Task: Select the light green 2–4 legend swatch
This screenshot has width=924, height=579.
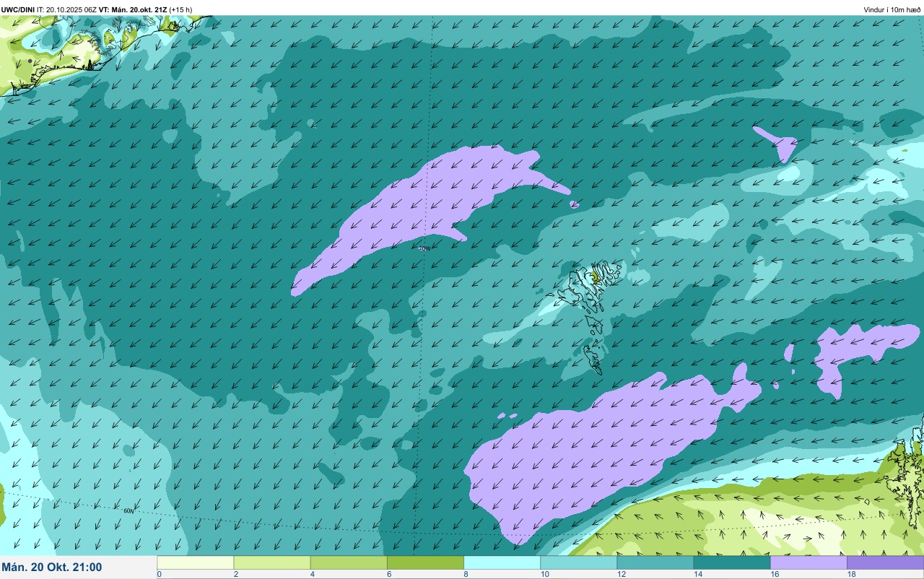Action: pyautogui.click(x=271, y=562)
